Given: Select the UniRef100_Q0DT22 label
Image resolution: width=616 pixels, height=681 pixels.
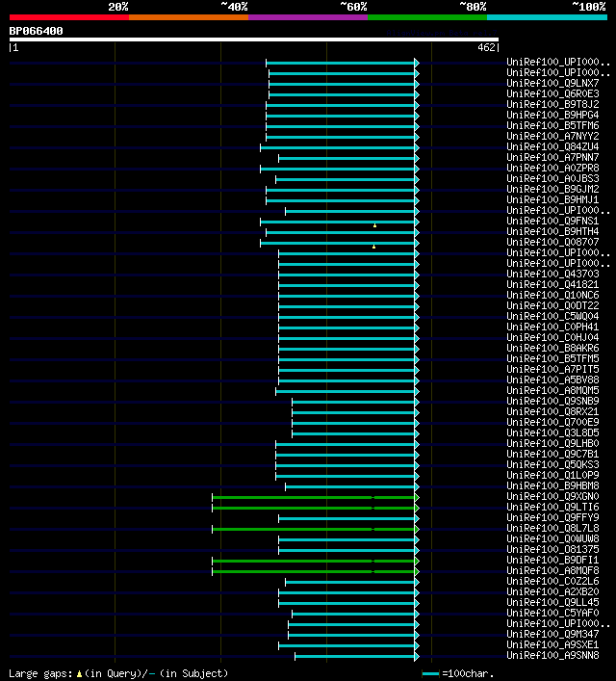Looking at the screenshot, I should click(x=552, y=305).
